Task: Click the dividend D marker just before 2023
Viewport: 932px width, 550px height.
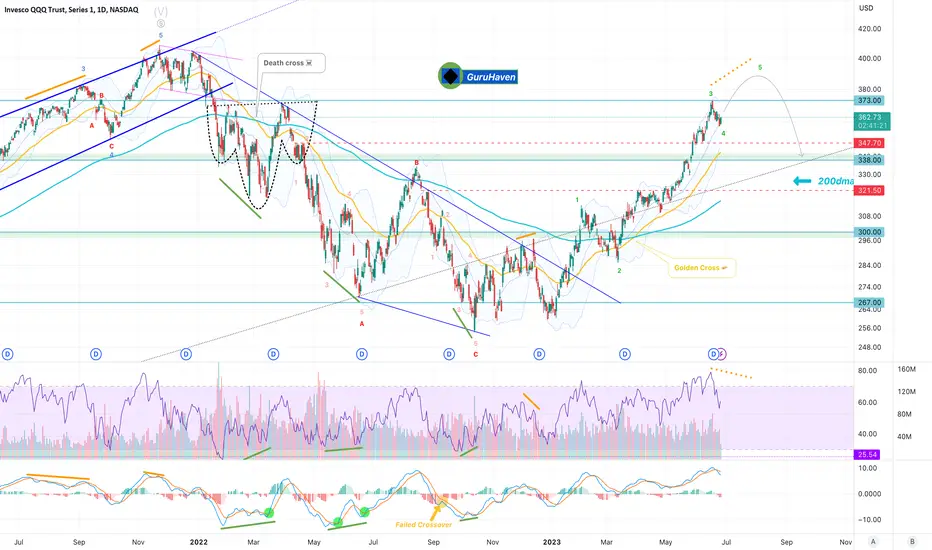Action: pos(539,354)
